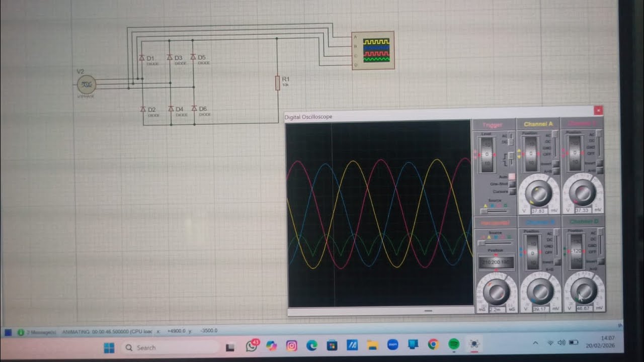Open WhatsApp from the taskbar
This screenshot has width=644, height=362.
click(x=251, y=346)
